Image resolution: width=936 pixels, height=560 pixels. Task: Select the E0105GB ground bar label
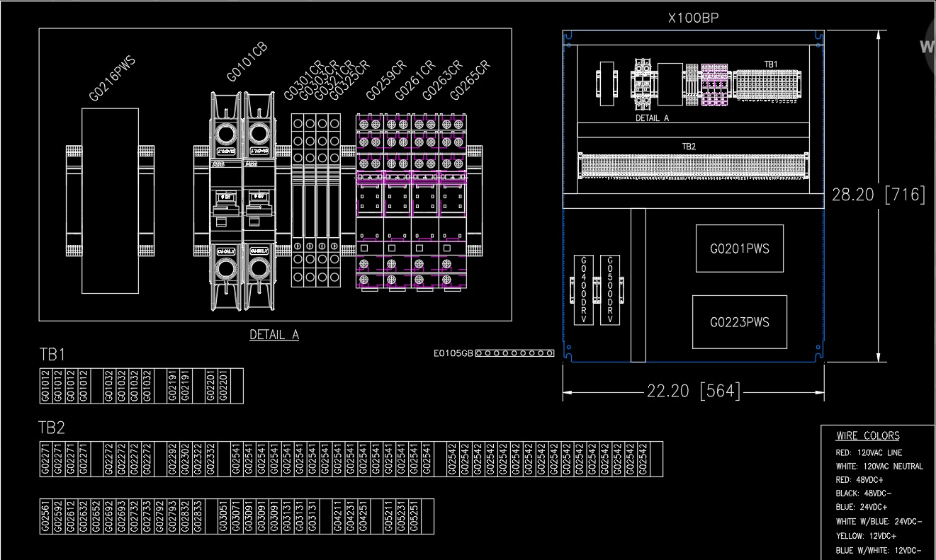pyautogui.click(x=453, y=353)
